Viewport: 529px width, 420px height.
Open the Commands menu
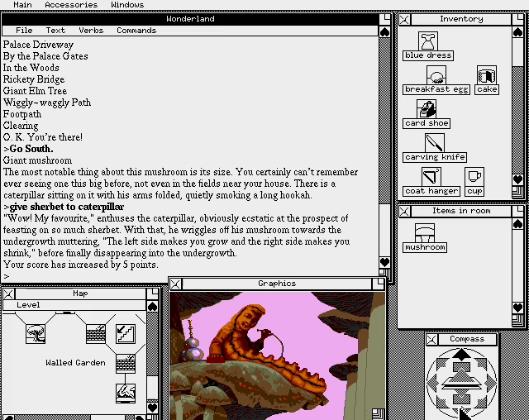pyautogui.click(x=136, y=31)
